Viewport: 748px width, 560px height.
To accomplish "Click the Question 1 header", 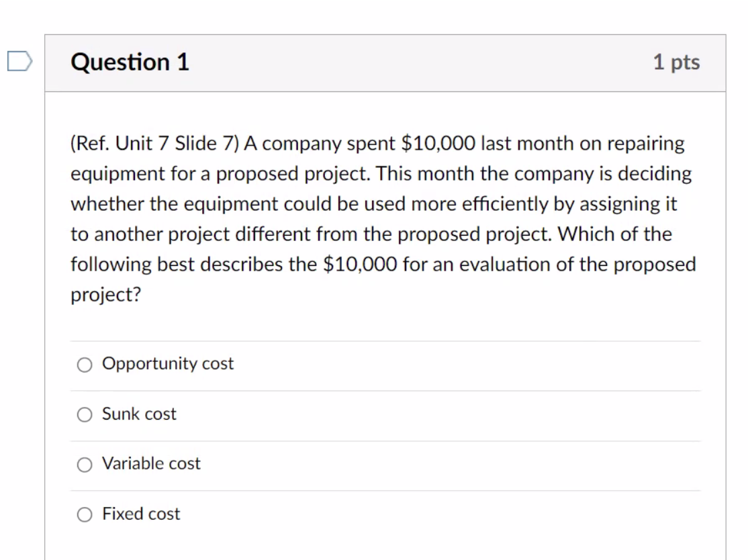I will [130, 62].
